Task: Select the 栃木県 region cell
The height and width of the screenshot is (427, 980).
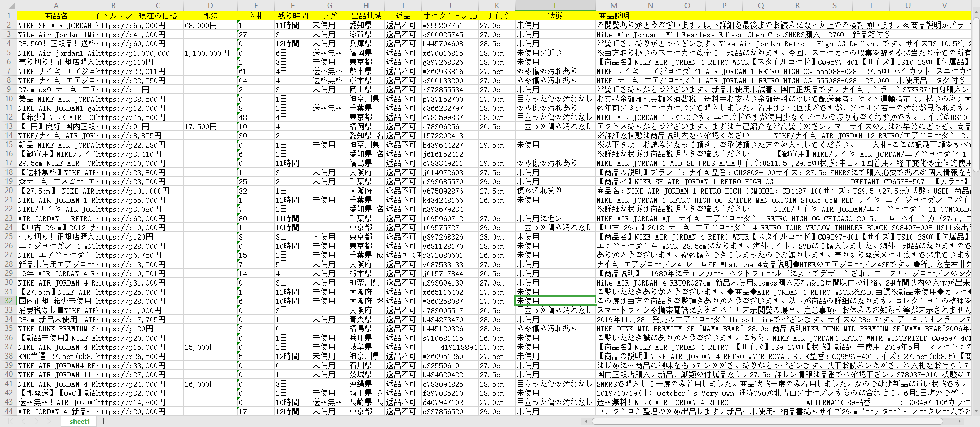Action: (366, 273)
